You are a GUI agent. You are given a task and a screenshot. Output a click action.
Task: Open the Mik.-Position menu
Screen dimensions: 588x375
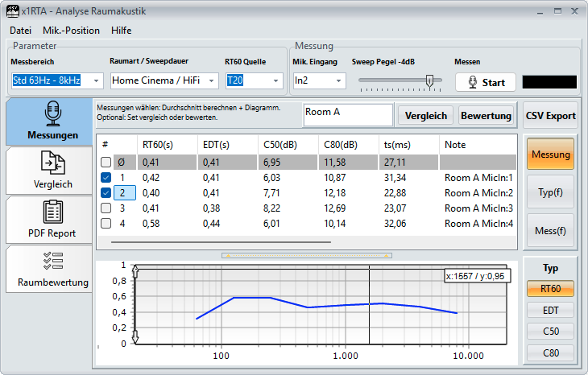(72, 31)
